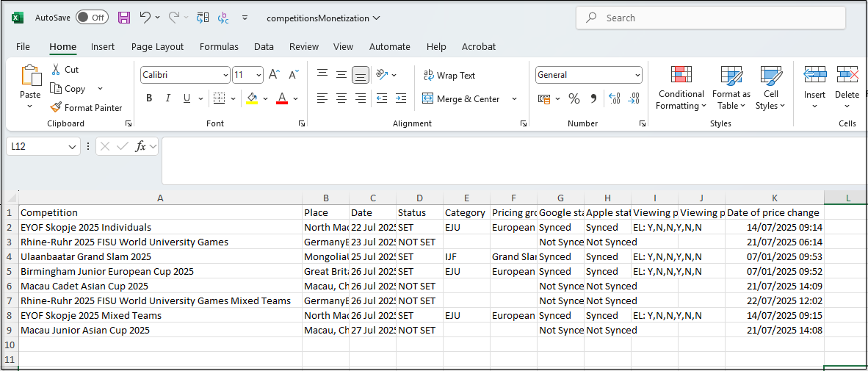Viewport: 868px width, 371px height.
Task: Open the Name Box dropdown arrow
Action: click(72, 147)
